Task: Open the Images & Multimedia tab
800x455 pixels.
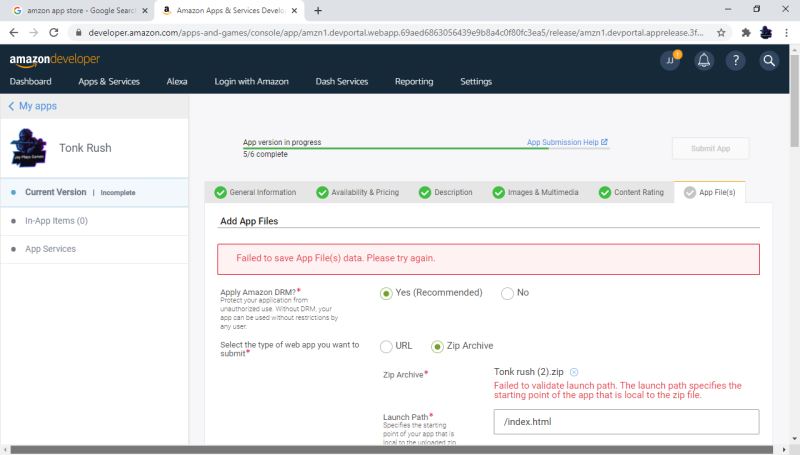Action: click(x=536, y=192)
